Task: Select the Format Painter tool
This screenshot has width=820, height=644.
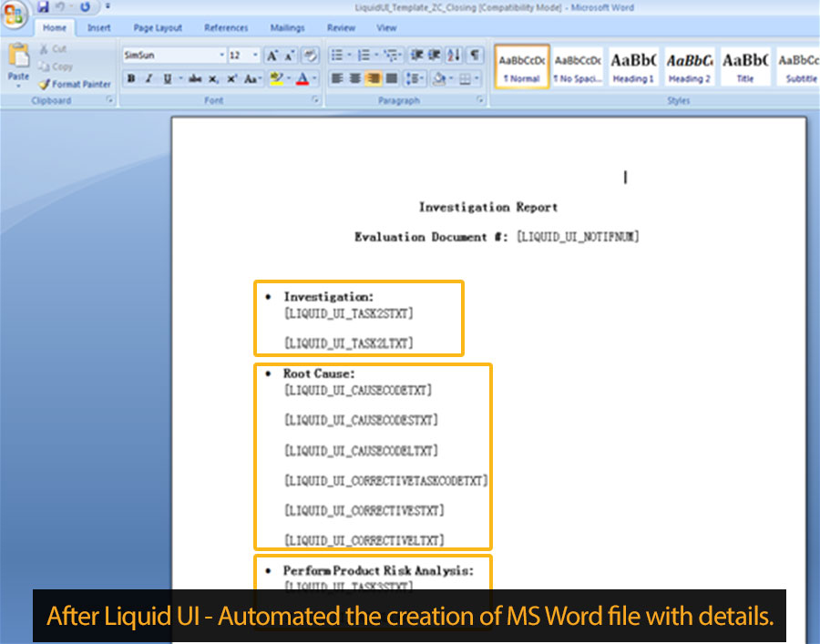Action: [x=74, y=84]
